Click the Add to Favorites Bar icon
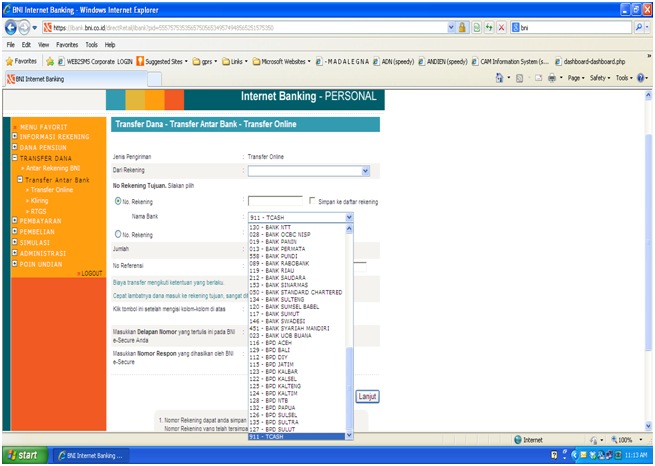 pyautogui.click(x=50, y=62)
